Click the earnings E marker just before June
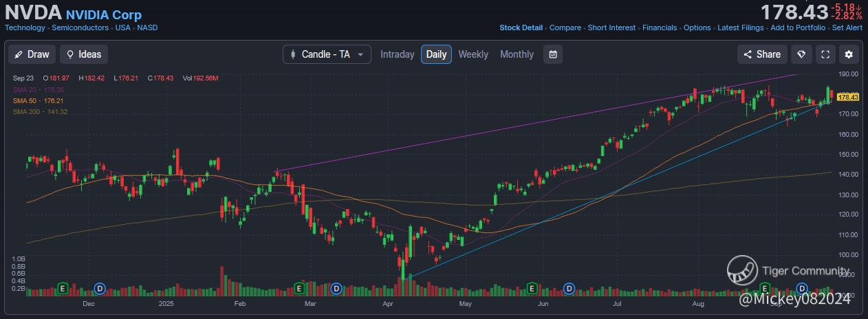The height and width of the screenshot is (319, 868). [x=532, y=287]
